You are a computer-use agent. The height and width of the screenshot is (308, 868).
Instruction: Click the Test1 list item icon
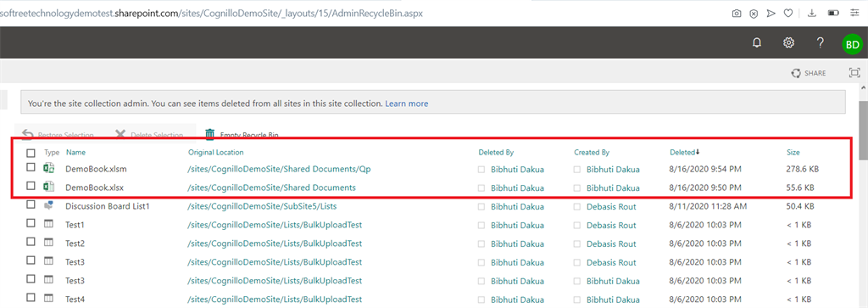tap(48, 224)
